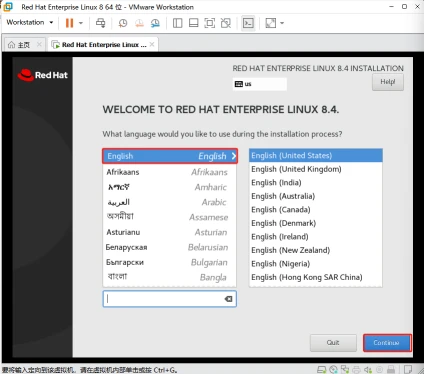Screen dimensions: 424x375
Task: Choose English (United States) locale
Action: tap(316, 156)
